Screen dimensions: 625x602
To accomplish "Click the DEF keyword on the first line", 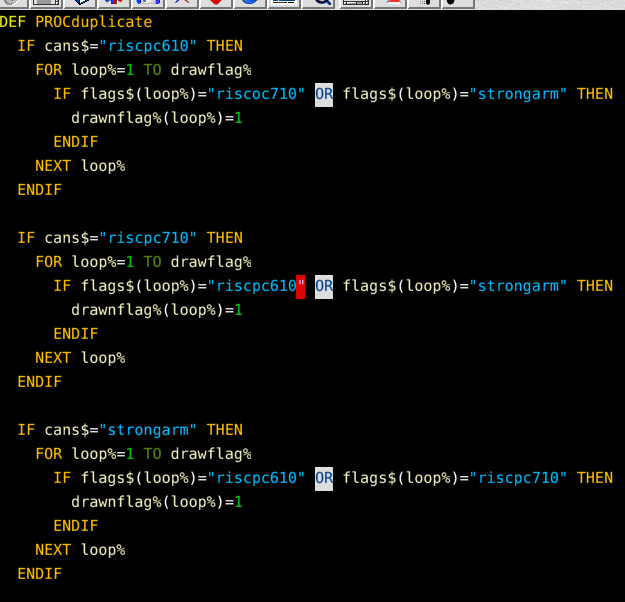I will [x=13, y=22].
